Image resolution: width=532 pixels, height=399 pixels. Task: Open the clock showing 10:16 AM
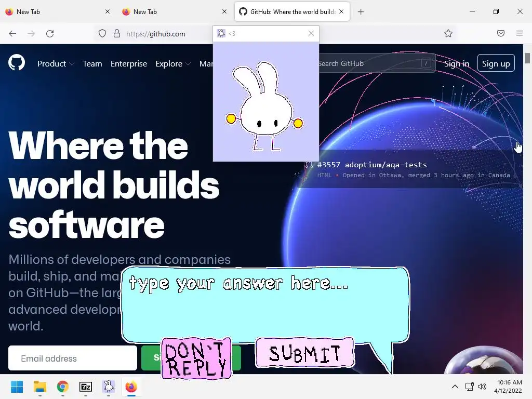(508, 387)
